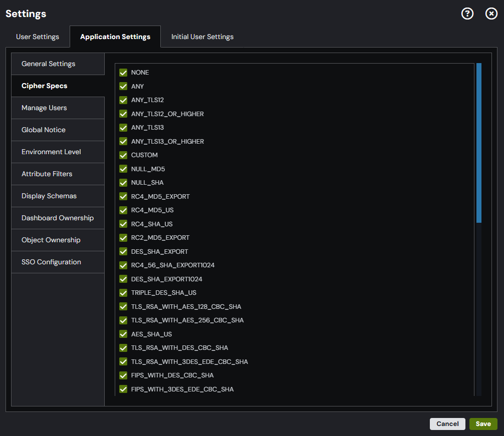Disable DES_SHA_EXPORT checkbox
The image size is (504, 436).
pyautogui.click(x=123, y=252)
